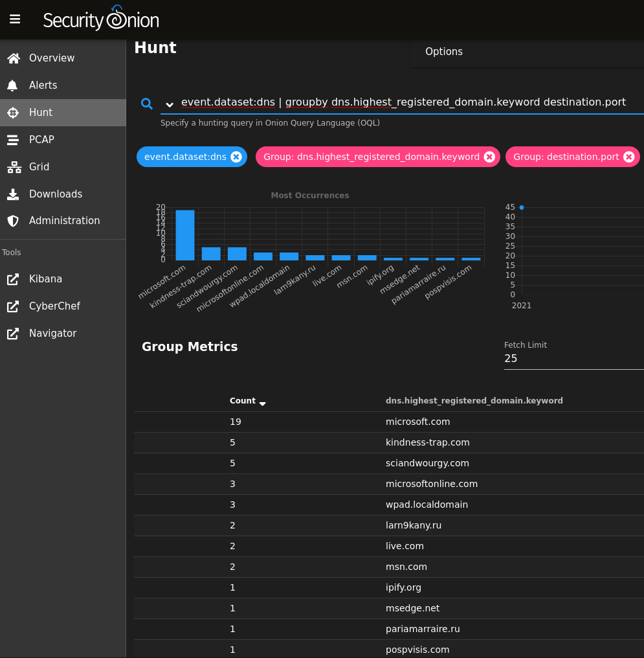Open the Downloads page
The width and height of the screenshot is (644, 658).
click(63, 194)
